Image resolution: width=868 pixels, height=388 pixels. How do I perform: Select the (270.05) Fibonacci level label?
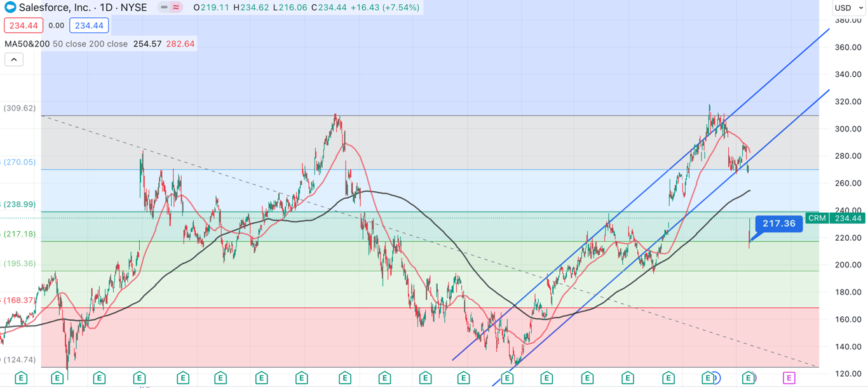pyautogui.click(x=20, y=162)
